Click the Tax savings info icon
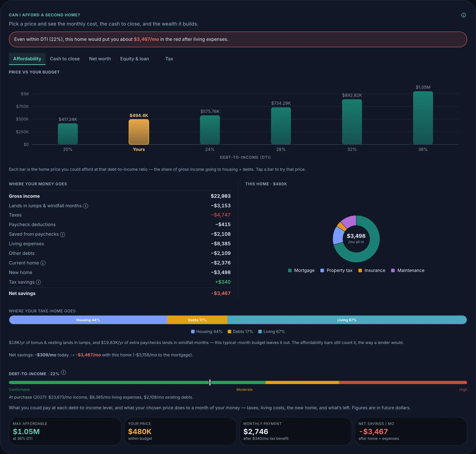This screenshot has width=476, height=454. [x=38, y=282]
